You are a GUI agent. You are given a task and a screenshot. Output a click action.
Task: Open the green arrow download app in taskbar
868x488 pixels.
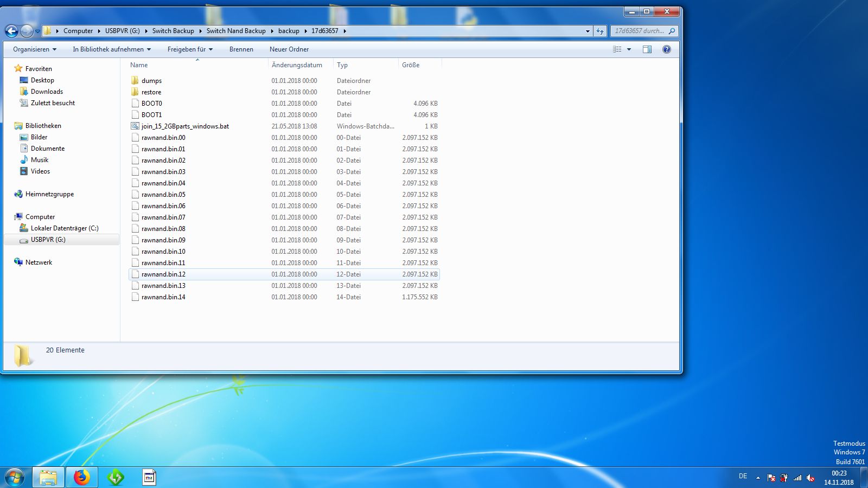pyautogui.click(x=116, y=478)
